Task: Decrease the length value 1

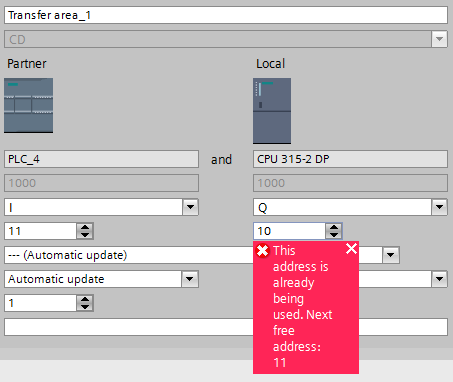Action: tap(85, 307)
